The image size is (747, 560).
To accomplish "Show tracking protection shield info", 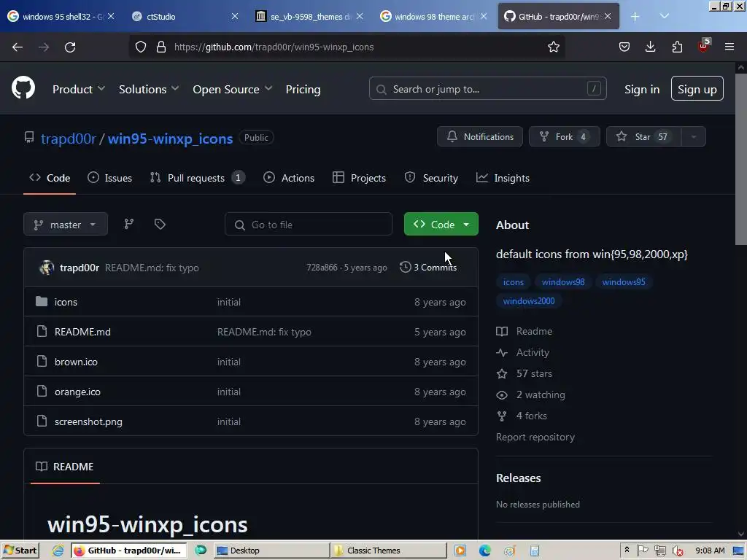I will (x=141, y=47).
